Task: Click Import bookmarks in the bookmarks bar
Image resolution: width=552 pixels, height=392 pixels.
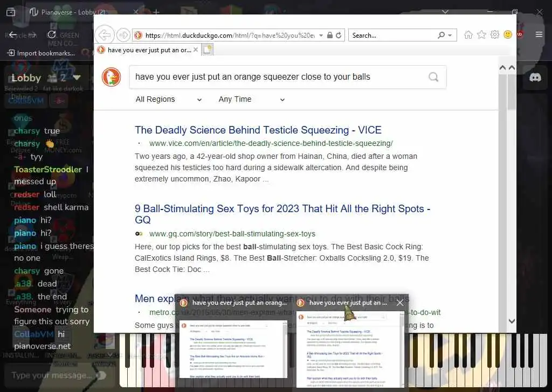Action: coord(41,53)
